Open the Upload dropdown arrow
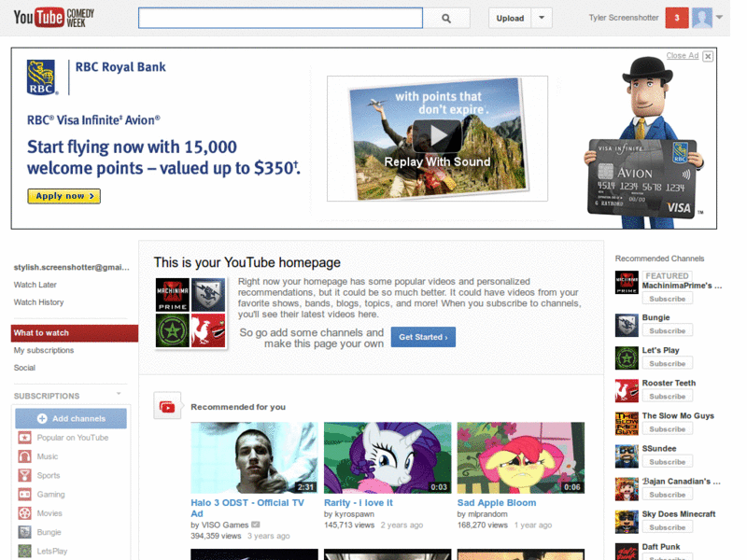This screenshot has height=560, width=747. (x=542, y=18)
